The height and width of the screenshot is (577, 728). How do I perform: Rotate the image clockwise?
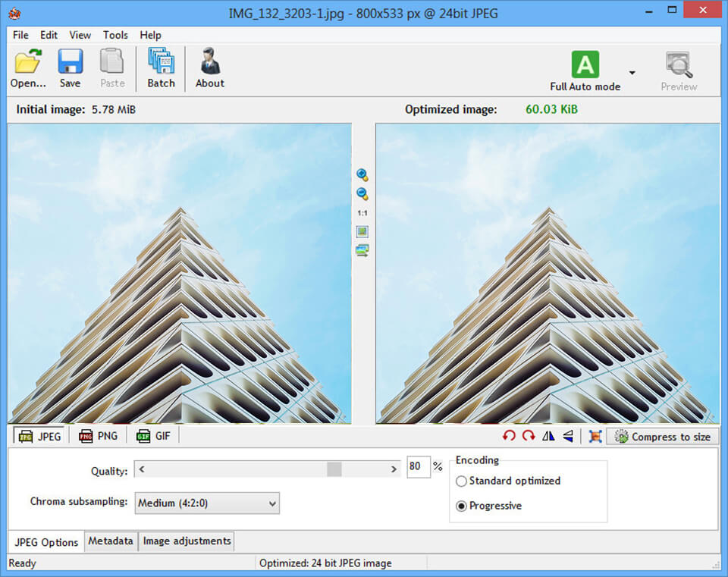click(x=529, y=436)
